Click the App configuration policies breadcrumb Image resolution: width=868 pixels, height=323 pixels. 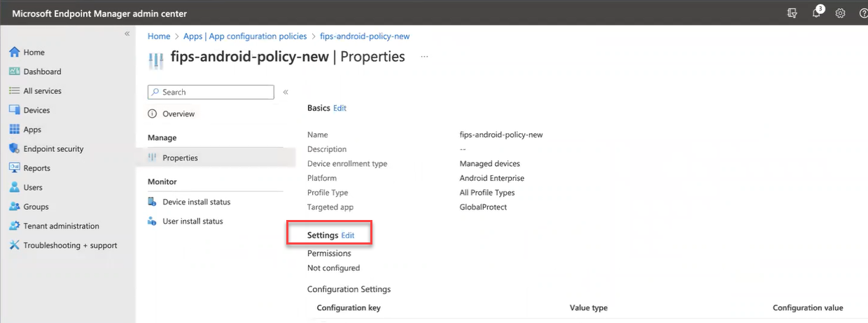click(x=245, y=36)
